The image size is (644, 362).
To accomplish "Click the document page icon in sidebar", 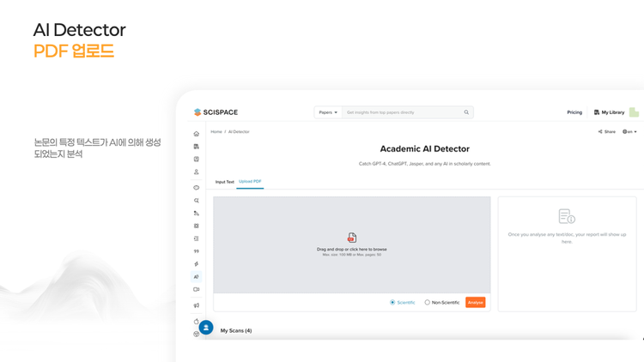I will (197, 238).
